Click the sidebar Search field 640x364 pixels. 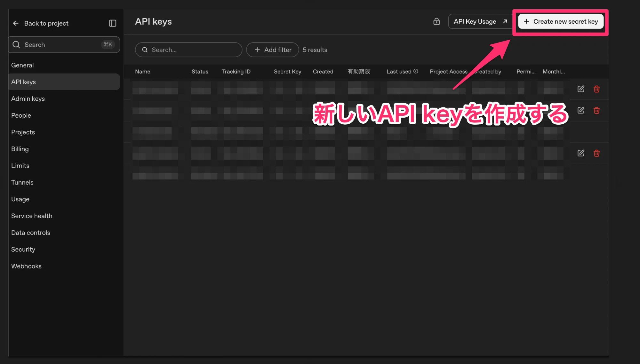click(x=64, y=45)
